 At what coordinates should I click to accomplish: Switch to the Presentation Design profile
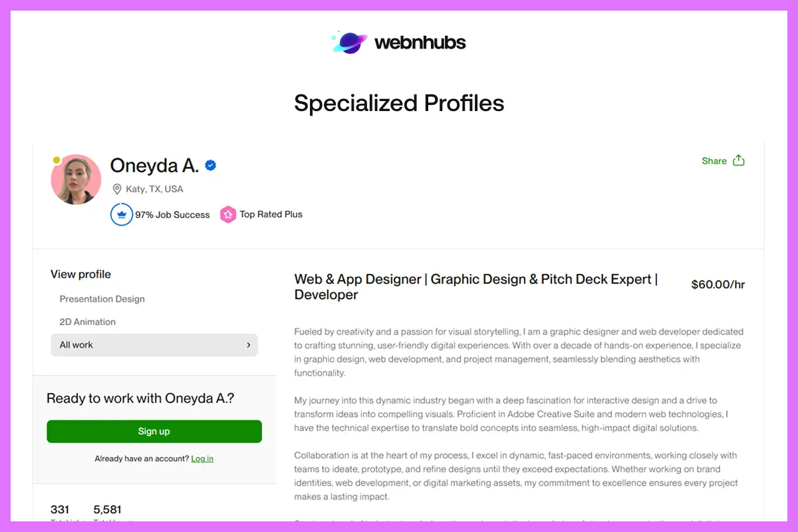click(102, 299)
